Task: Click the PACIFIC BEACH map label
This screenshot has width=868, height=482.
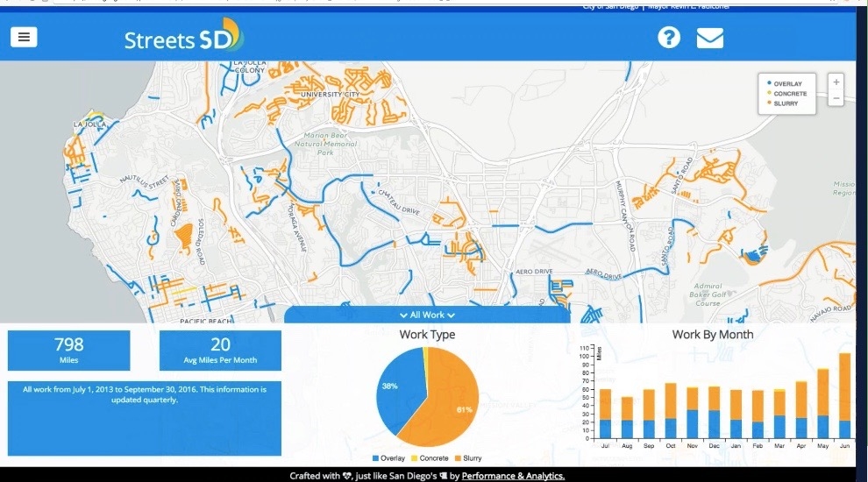Action: coord(207,321)
